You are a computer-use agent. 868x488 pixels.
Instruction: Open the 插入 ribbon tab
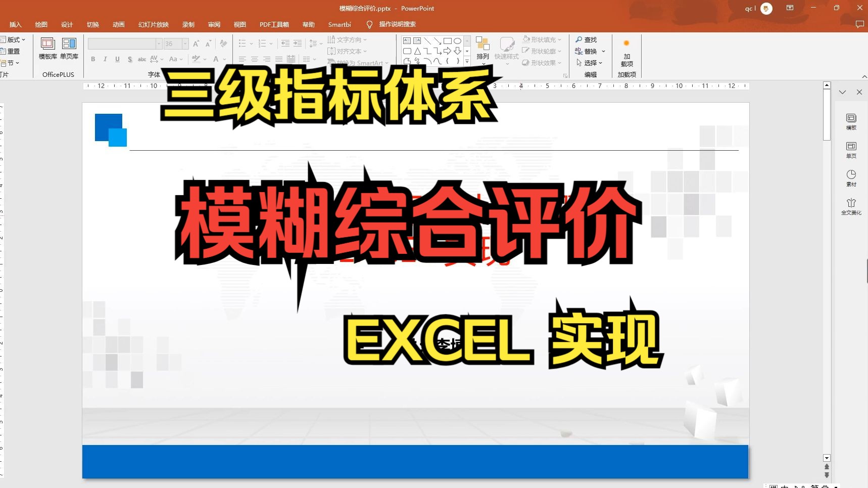coord(15,24)
